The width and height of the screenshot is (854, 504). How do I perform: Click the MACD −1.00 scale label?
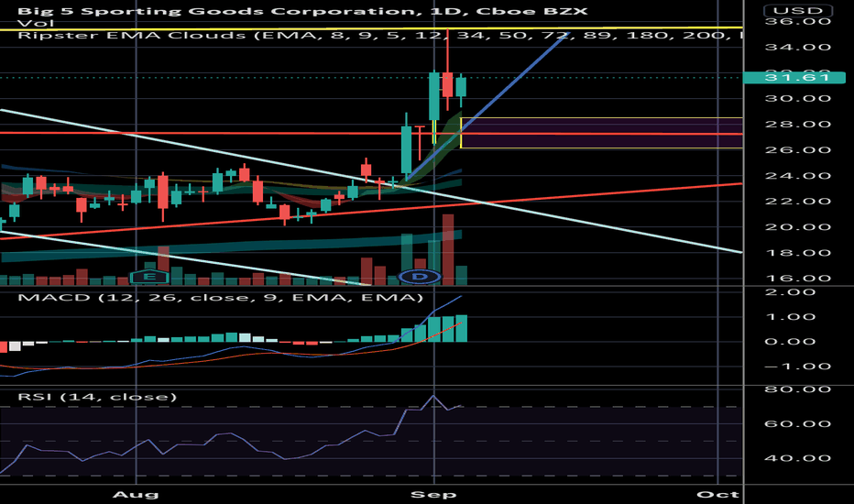(x=790, y=367)
